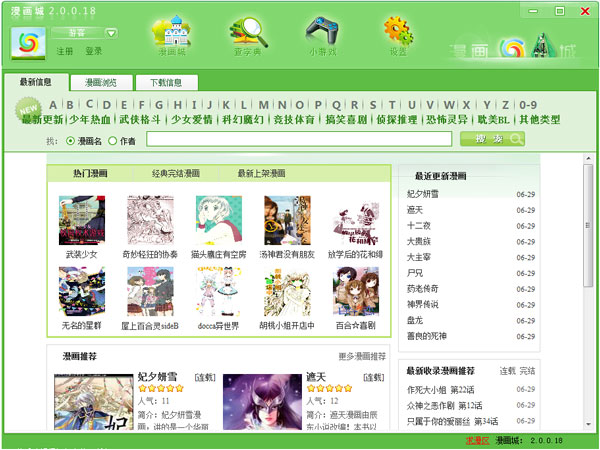
Task: Expand the 游客 account dropdown
Action: tap(110, 32)
